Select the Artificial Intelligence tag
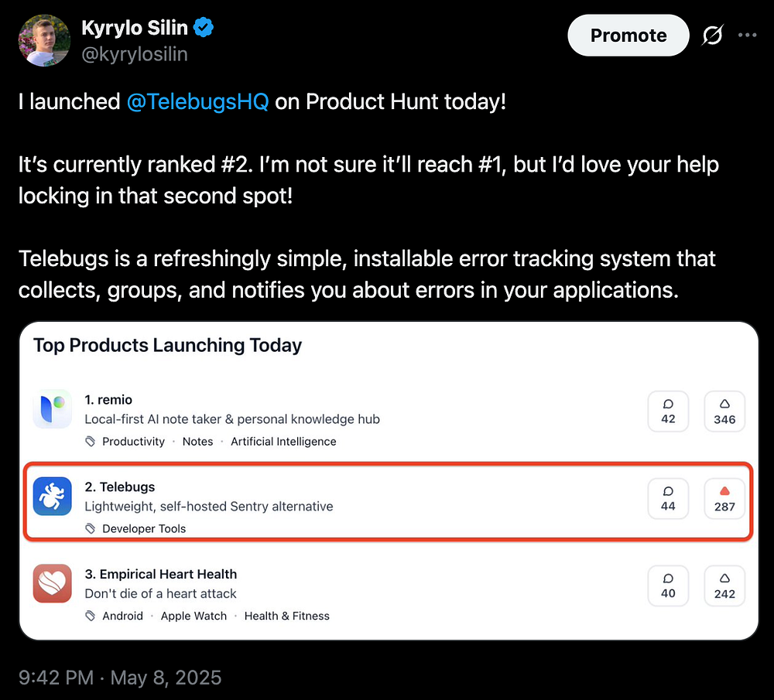This screenshot has height=700, width=774. [x=283, y=442]
